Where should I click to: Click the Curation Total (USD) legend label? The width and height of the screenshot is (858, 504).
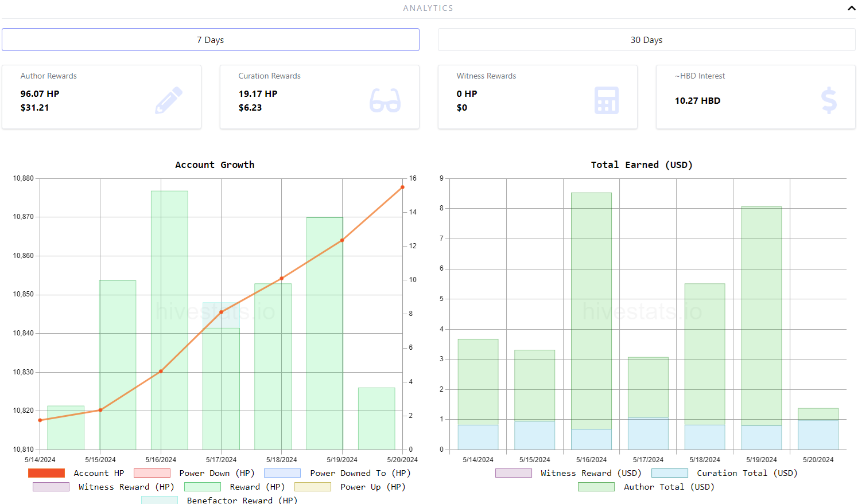click(747, 473)
